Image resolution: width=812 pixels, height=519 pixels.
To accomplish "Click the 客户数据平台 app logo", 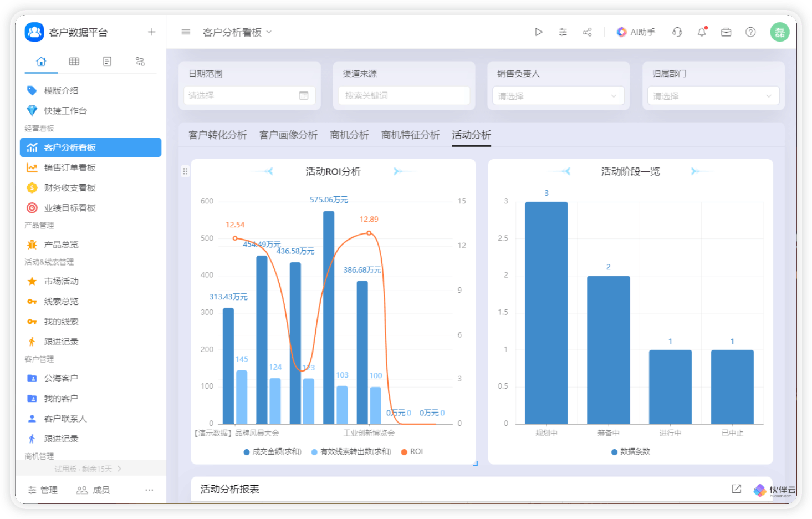I will click(34, 32).
